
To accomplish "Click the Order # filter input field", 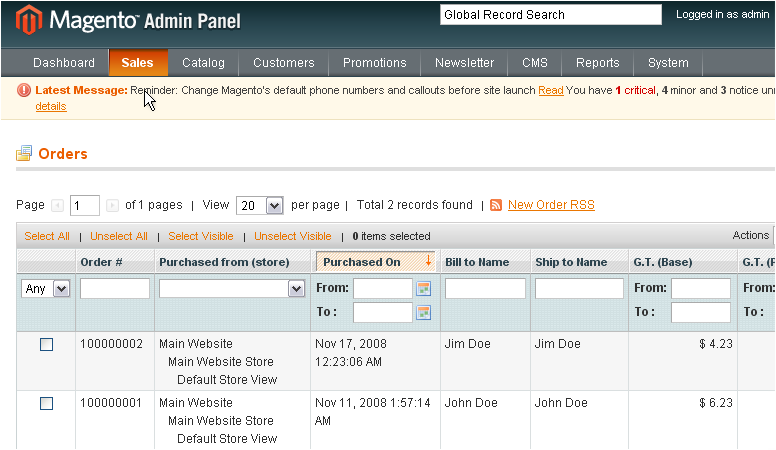I will [115, 288].
